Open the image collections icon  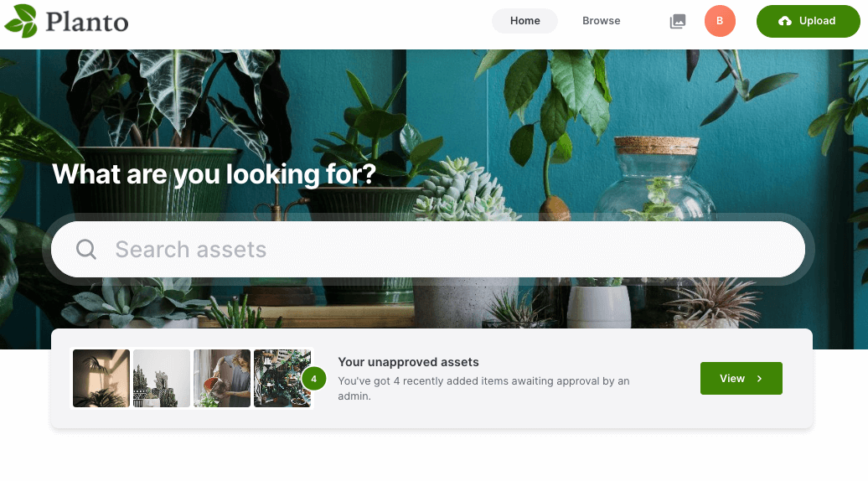tap(678, 22)
